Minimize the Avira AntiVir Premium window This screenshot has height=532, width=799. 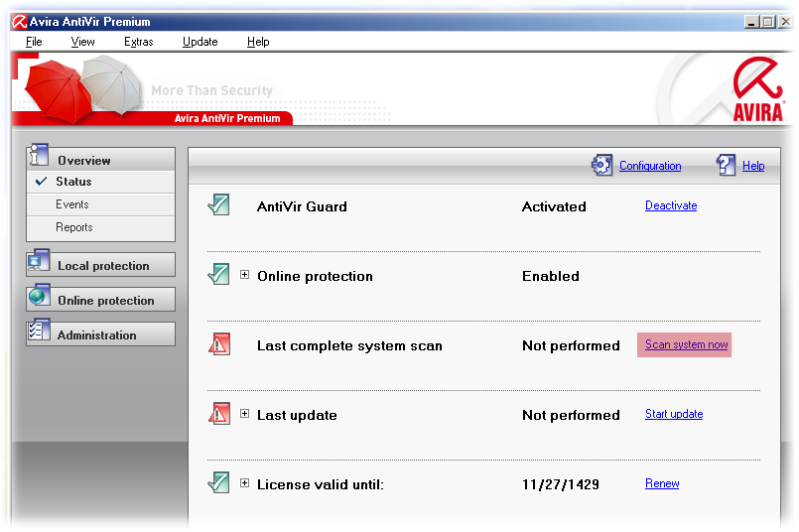tap(751, 22)
